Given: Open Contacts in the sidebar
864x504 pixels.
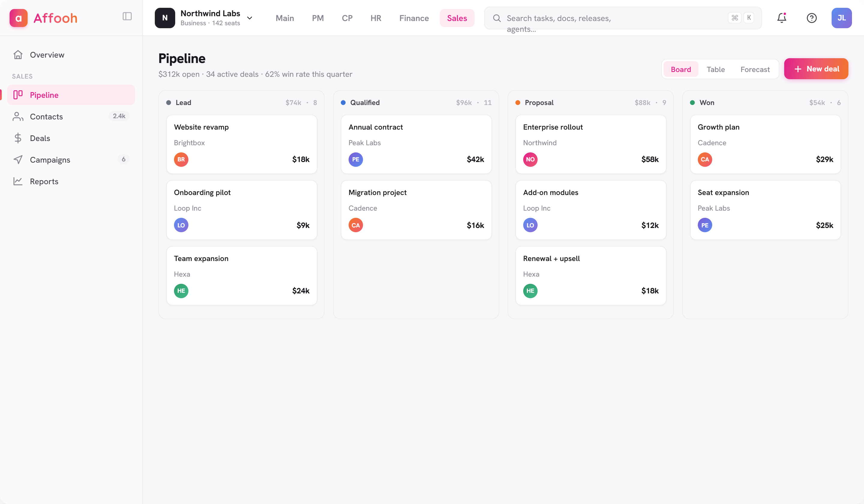Looking at the screenshot, I should point(71,117).
